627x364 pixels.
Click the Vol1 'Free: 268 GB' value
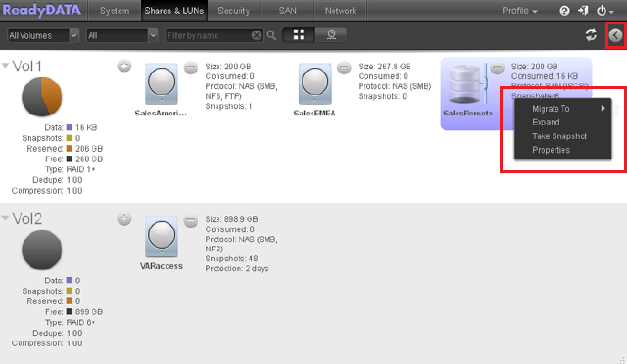click(x=89, y=159)
